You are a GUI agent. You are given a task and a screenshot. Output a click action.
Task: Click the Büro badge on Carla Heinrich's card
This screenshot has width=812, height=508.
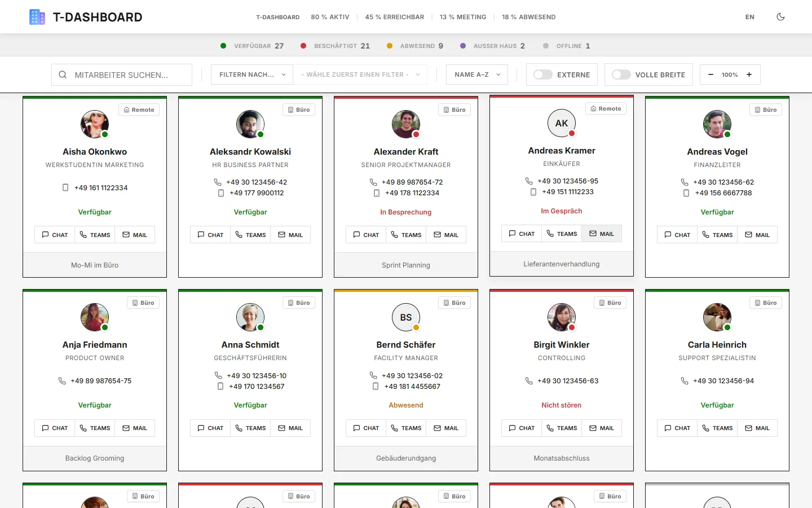(x=766, y=303)
